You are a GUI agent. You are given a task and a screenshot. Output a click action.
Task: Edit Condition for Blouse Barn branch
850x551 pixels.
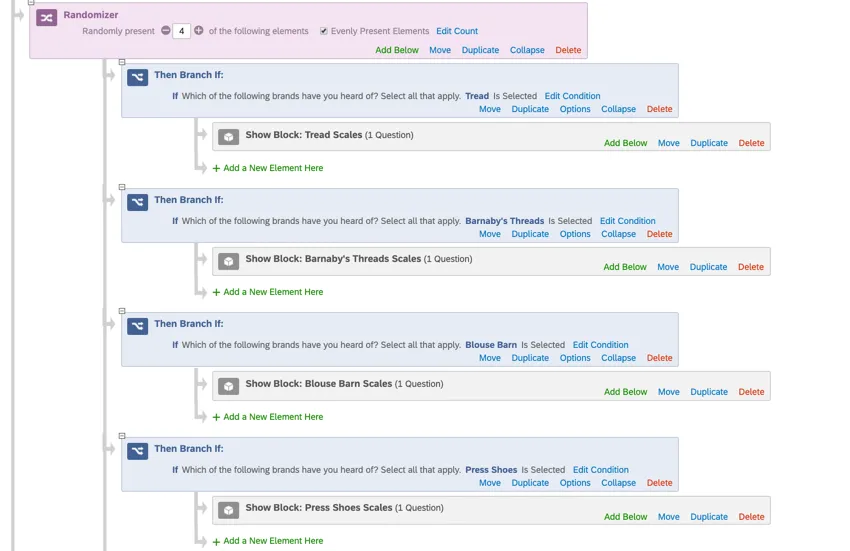point(601,345)
